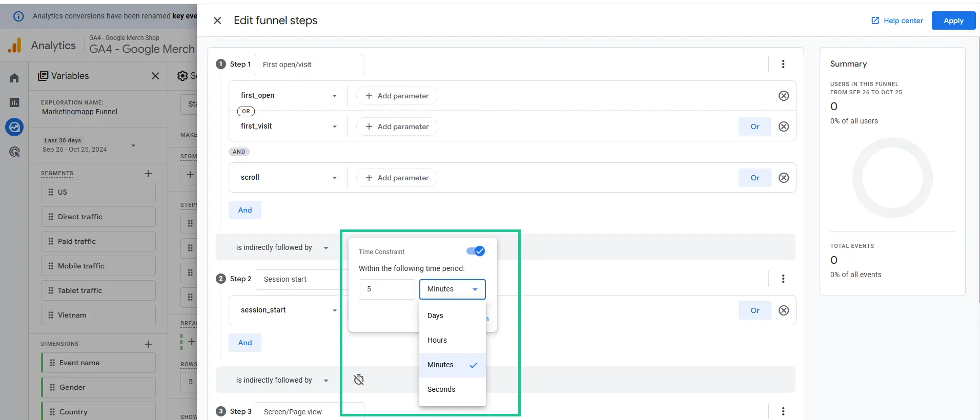Open the Help center link
Image resolution: width=980 pixels, height=420 pixels.
[897, 20]
